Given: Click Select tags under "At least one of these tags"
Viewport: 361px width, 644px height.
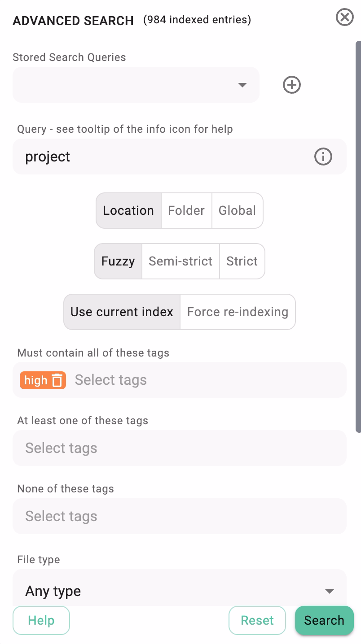Looking at the screenshot, I should [x=180, y=448].
